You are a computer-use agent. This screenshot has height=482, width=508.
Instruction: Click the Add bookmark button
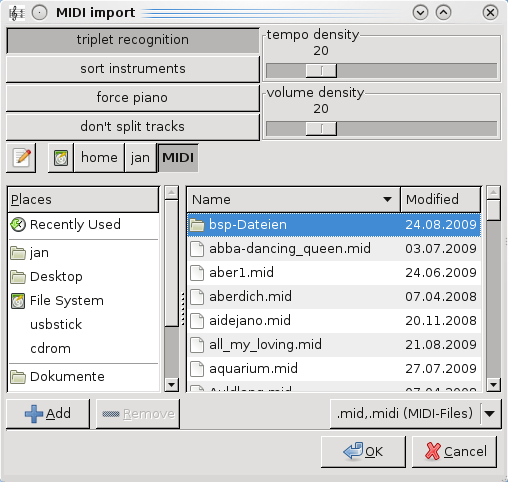point(48,414)
